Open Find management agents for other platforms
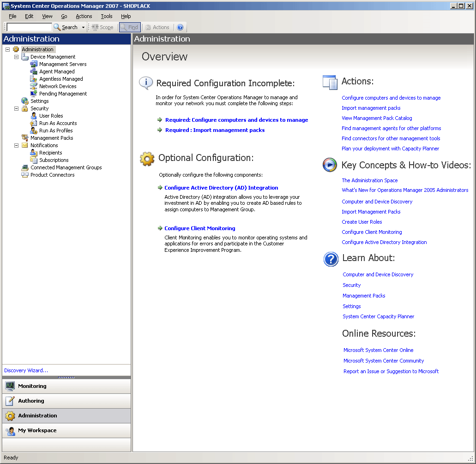Image resolution: width=476 pixels, height=464 pixels. [x=392, y=128]
